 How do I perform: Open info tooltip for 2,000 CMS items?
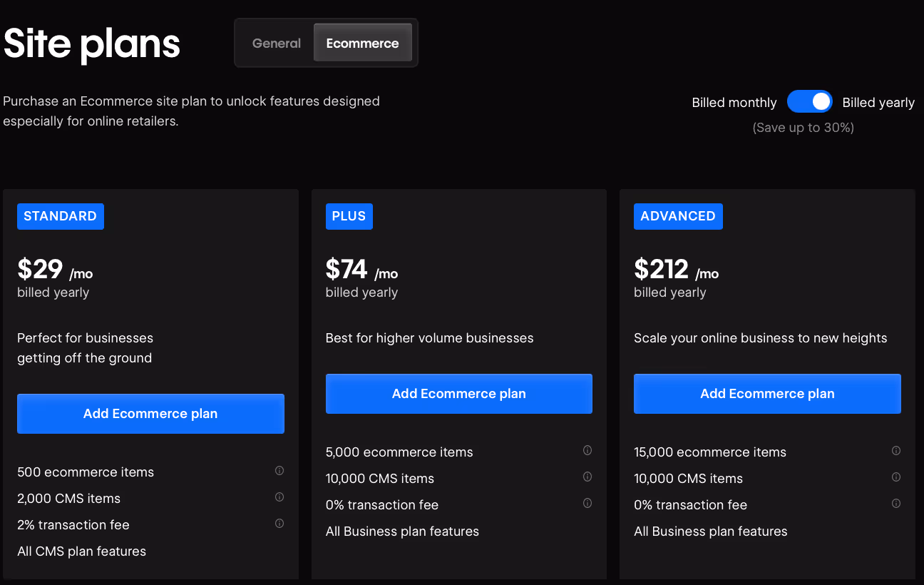[x=279, y=497]
